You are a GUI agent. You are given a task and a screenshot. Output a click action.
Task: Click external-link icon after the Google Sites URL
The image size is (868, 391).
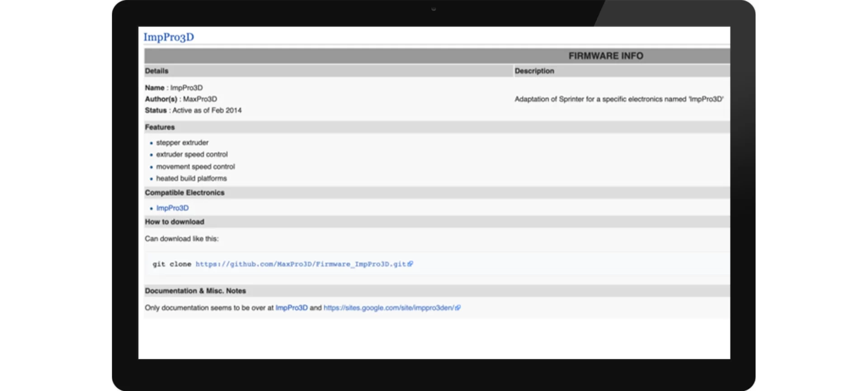(x=458, y=308)
